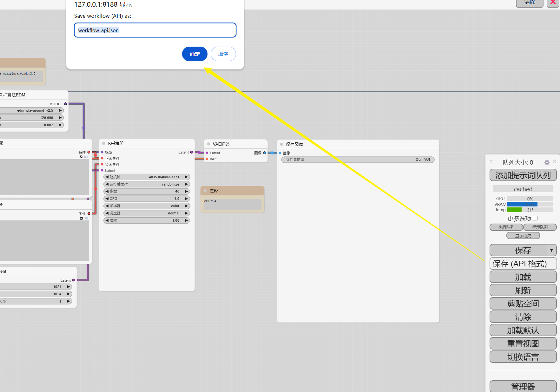
Task: Click the speaker icon on lower 条件 node
Action: pyautogui.click(x=86, y=218)
